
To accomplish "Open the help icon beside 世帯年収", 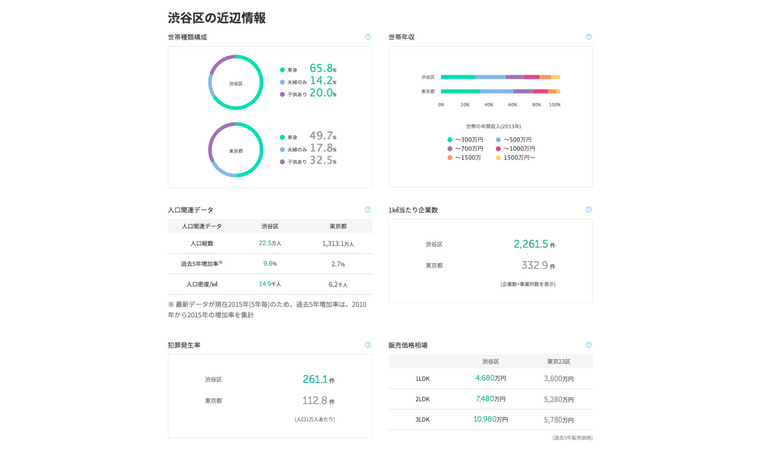I will (x=588, y=37).
